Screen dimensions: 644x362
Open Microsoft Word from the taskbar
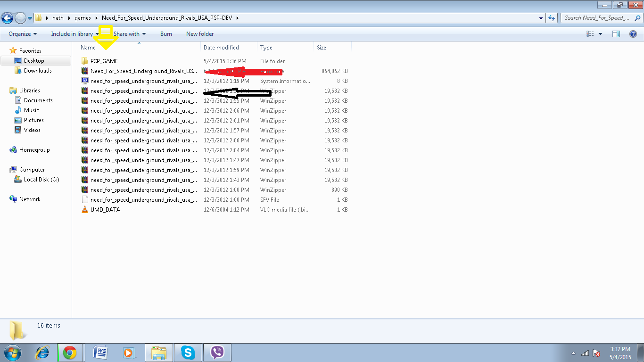[100, 353]
